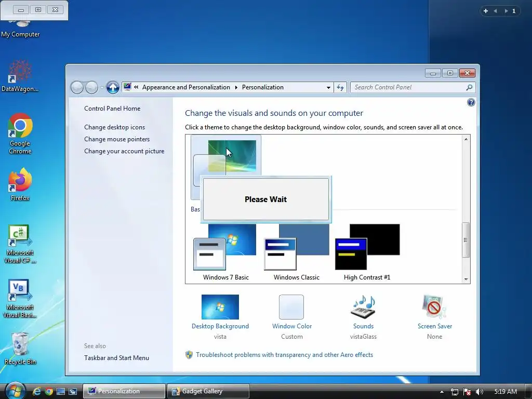Image resolution: width=532 pixels, height=399 pixels.
Task: Click Show Desktop quick launch icon
Action: tap(61, 392)
